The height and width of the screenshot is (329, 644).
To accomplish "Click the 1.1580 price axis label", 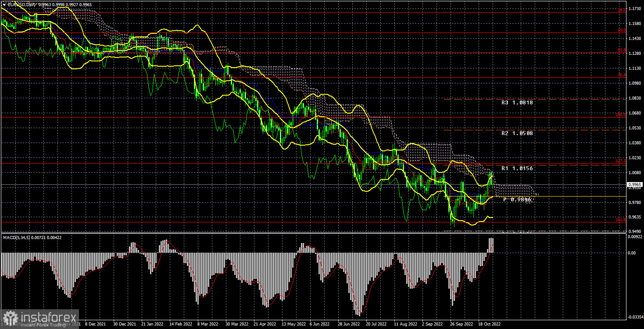I will click(x=635, y=24).
